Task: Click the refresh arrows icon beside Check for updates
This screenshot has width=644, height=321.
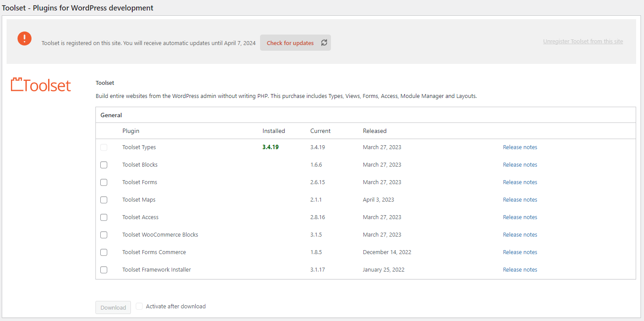Action: 324,43
